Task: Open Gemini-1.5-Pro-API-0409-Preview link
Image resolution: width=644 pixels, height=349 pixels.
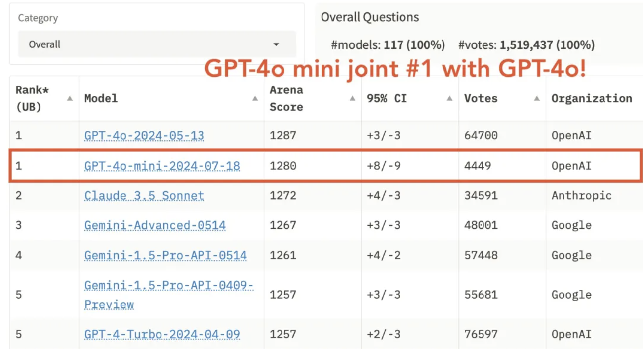Action: [x=168, y=295]
